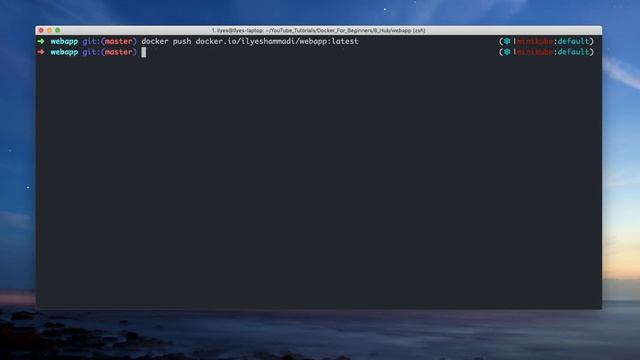Click the yellow minimize window button
The width and height of the screenshot is (640, 360).
tap(49, 30)
